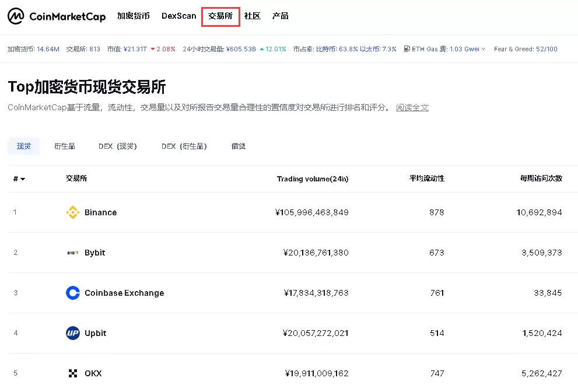Select the Coinbase Exchange logo icon
The image size is (578, 392).
[72, 293]
